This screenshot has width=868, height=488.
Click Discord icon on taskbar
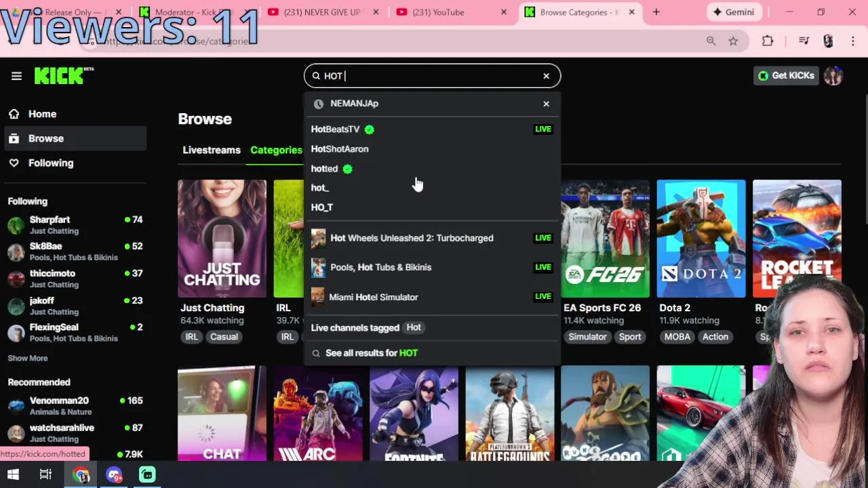click(114, 475)
